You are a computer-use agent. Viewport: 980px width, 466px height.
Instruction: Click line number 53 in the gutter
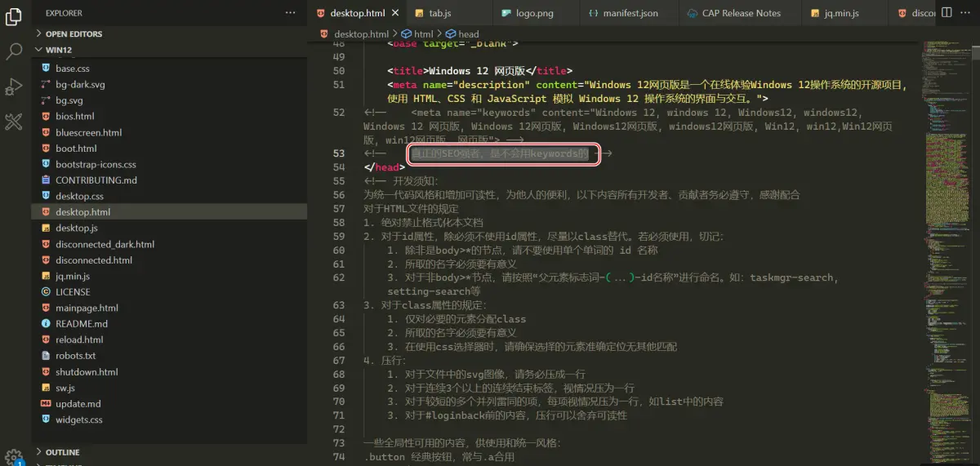tap(339, 153)
